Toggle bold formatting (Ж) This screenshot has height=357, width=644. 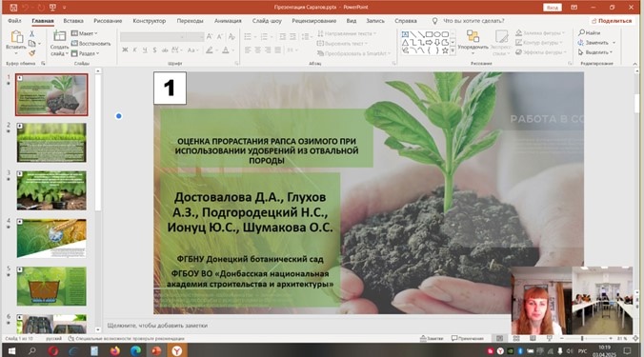125,50
